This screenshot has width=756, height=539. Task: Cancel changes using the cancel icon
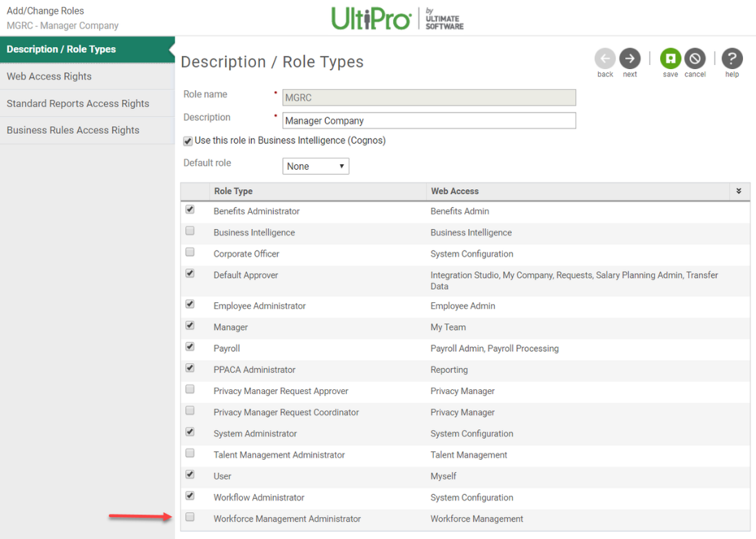[695, 59]
